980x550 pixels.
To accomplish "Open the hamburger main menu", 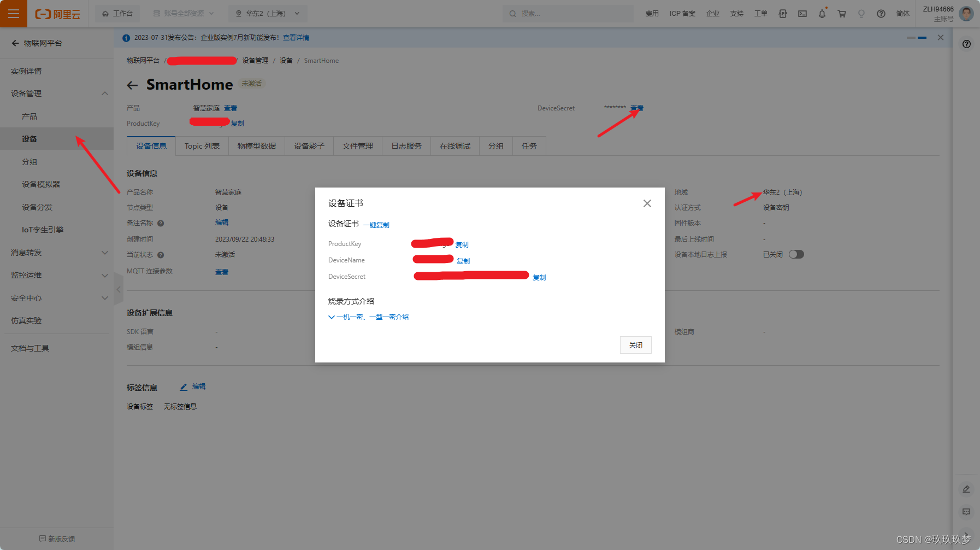I will tap(14, 14).
